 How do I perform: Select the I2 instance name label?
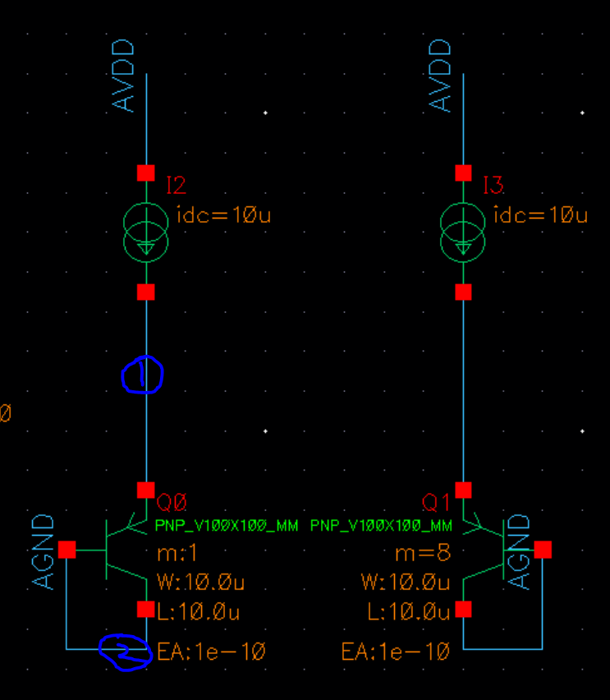tap(176, 185)
